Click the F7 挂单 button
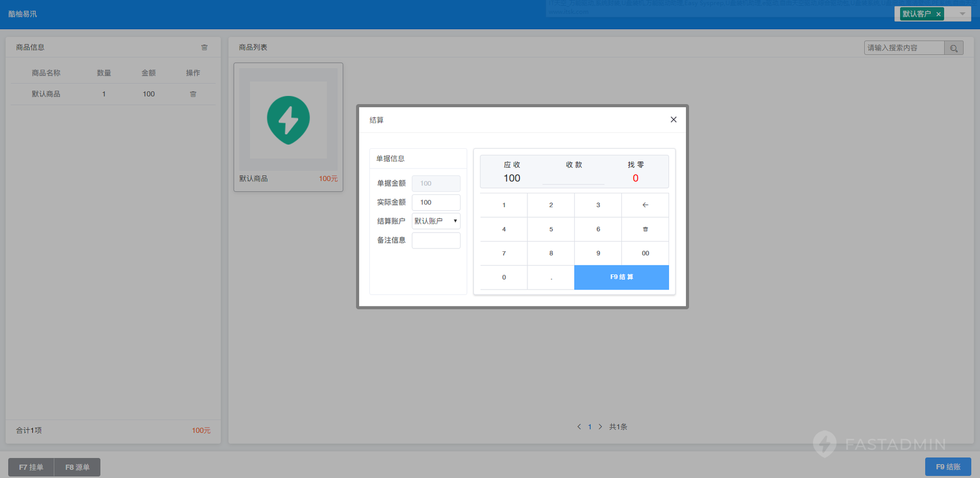 click(x=31, y=467)
